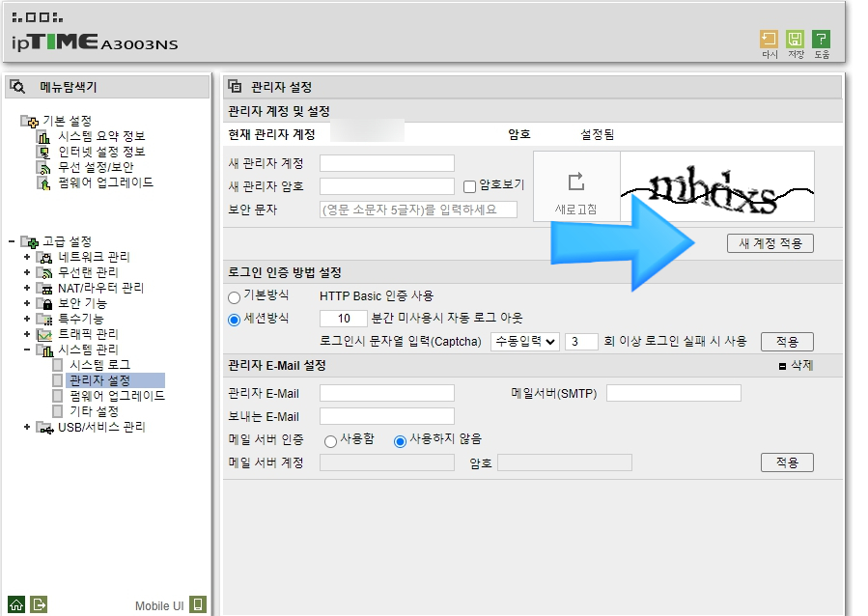Open 무선 설정/보안 icon
This screenshot has width=868, height=616.
tap(43, 167)
